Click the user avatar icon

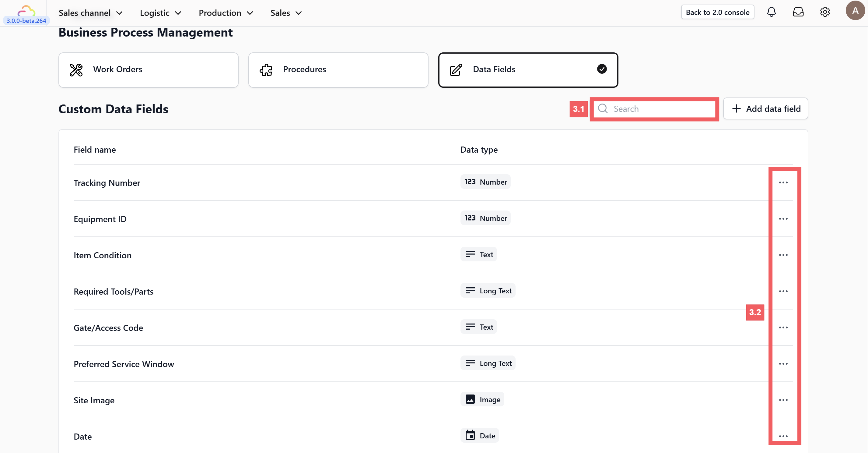855,11
